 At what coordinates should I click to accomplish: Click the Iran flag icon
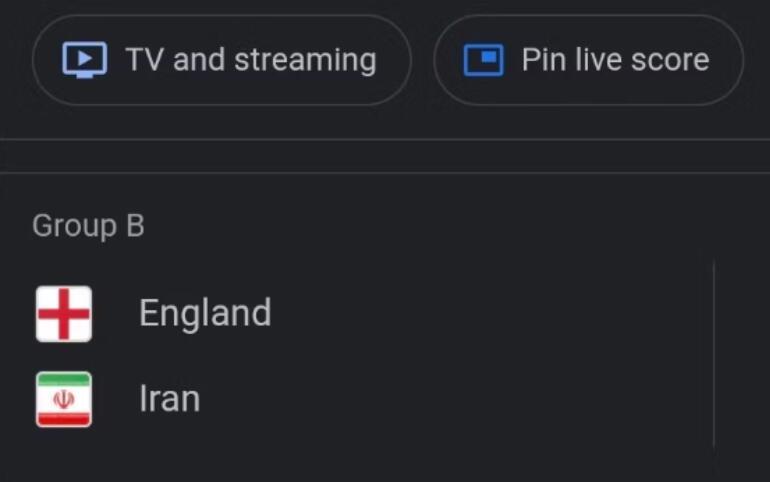64,399
